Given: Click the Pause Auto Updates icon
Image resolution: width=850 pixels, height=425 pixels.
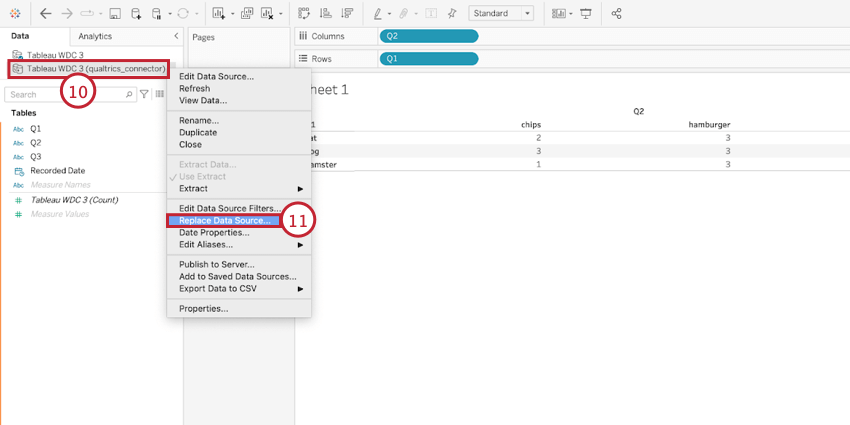Looking at the screenshot, I should tap(157, 14).
